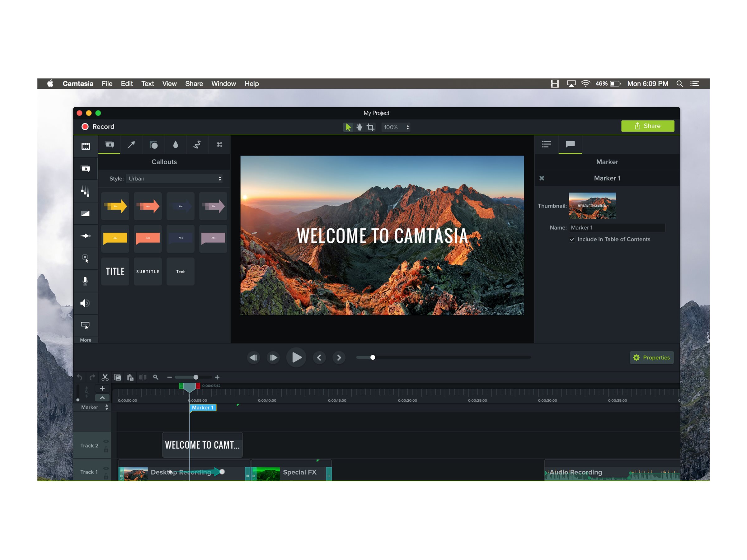Click the Properties gear button

click(x=651, y=357)
